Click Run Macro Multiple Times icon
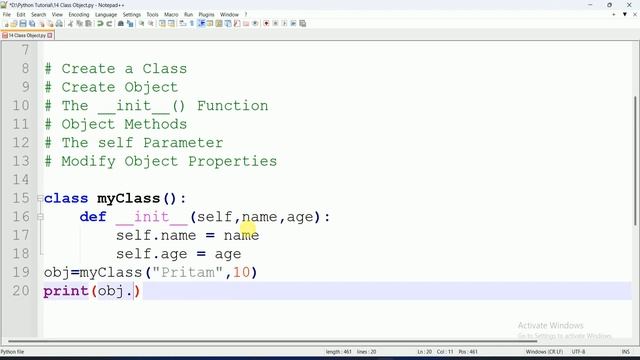This screenshot has height=360, width=640. point(293,24)
